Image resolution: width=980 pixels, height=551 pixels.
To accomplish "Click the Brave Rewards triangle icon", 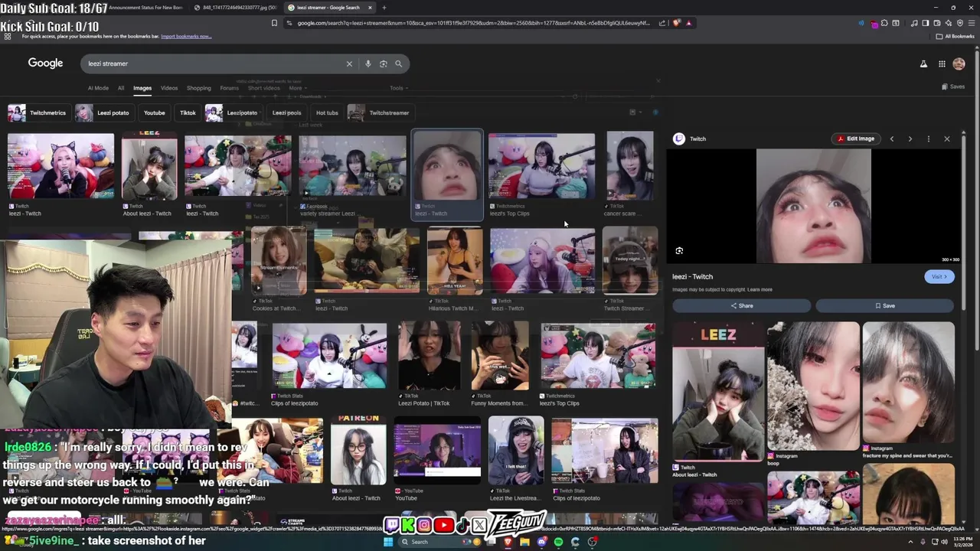I will 688,23.
